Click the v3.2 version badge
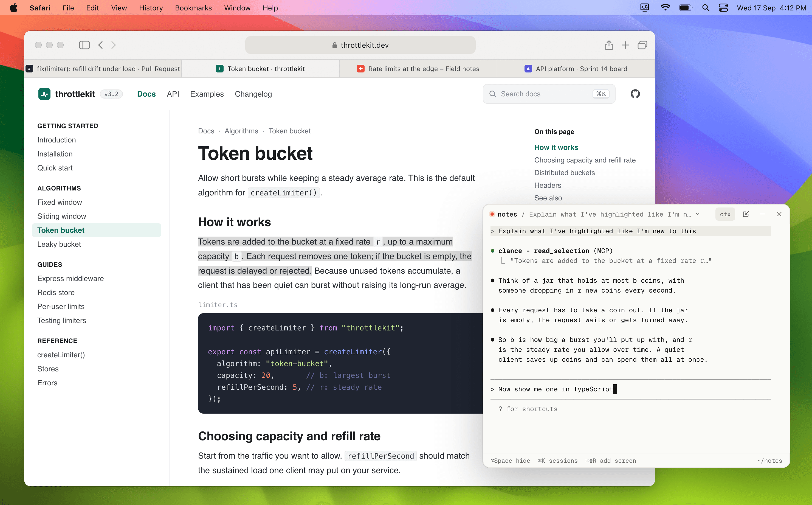The height and width of the screenshot is (505, 812). pos(111,94)
